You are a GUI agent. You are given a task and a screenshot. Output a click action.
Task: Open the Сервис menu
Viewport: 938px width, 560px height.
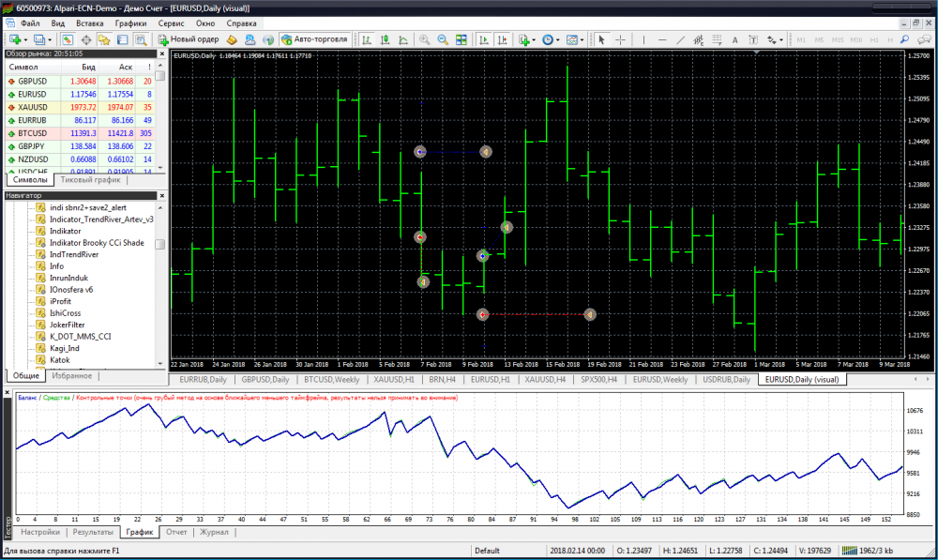point(171,21)
